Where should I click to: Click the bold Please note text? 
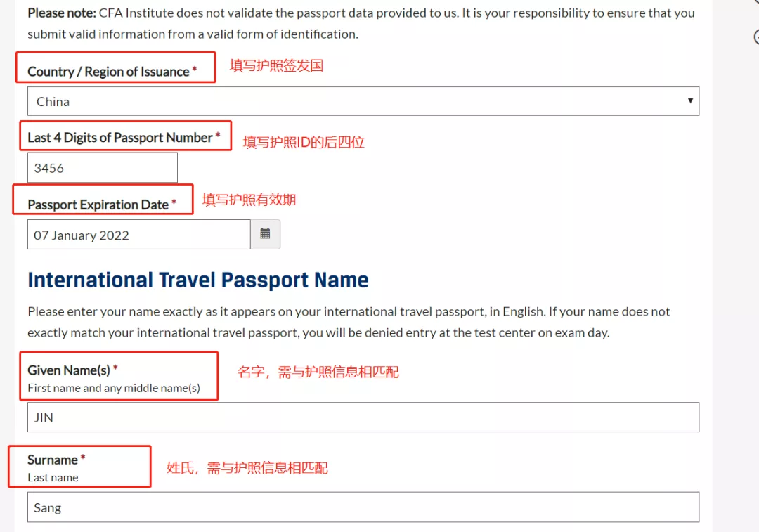coord(62,13)
